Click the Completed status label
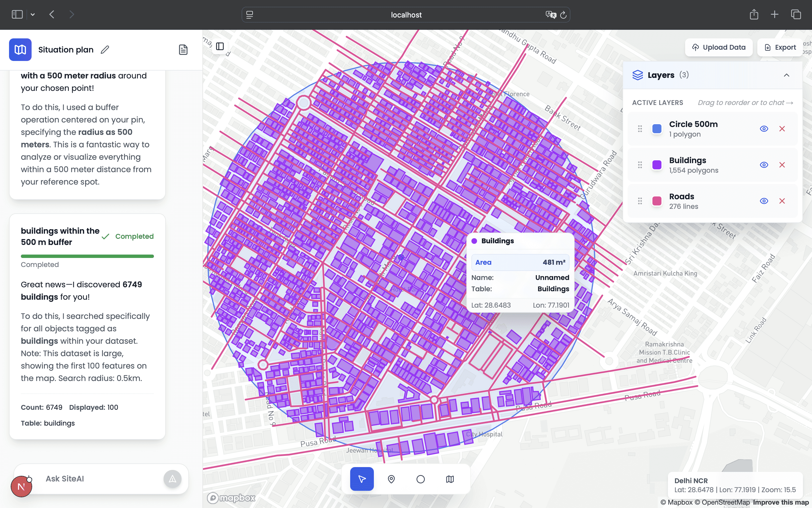Viewport: 812px width, 508px height. pyautogui.click(x=134, y=237)
